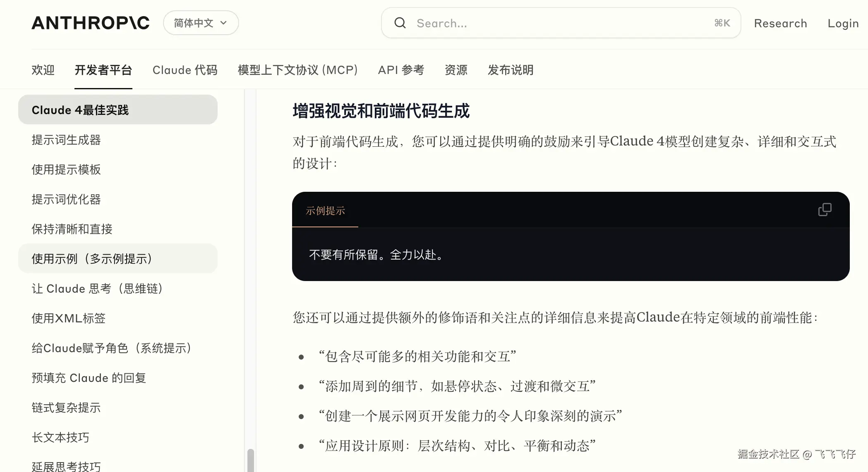Select the 开发者平台 tab
The width and height of the screenshot is (868, 472).
[103, 70]
